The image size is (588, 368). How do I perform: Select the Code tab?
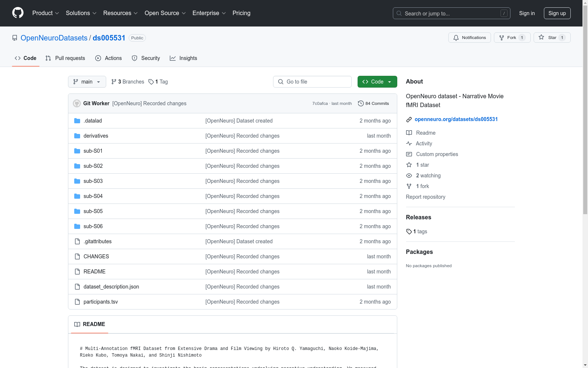[26, 58]
